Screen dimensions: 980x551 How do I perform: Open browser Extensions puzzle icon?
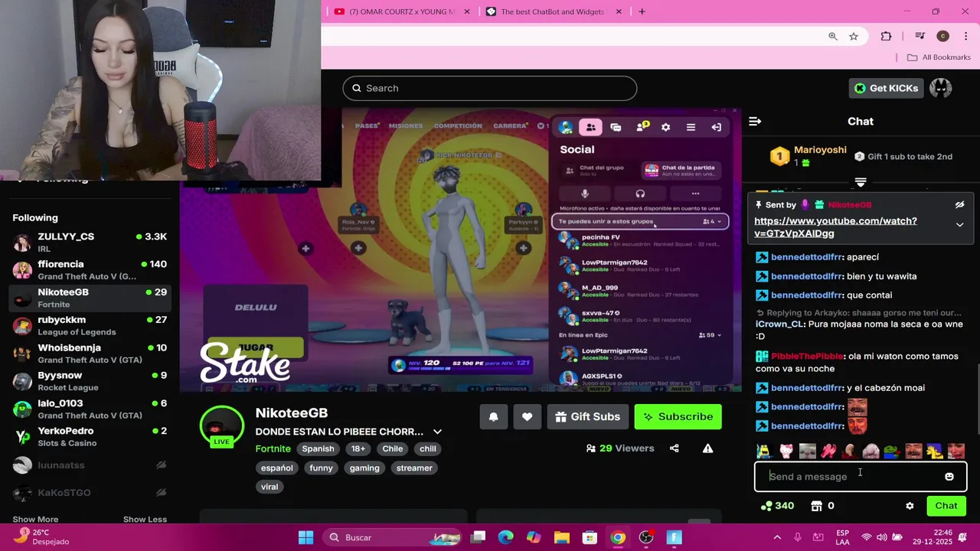pos(887,36)
